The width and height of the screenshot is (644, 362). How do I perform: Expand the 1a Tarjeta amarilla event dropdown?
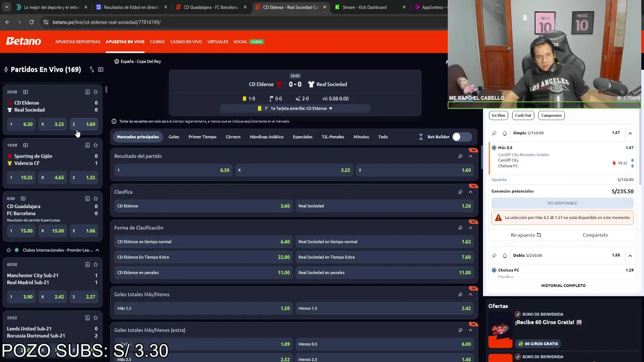(x=331, y=109)
